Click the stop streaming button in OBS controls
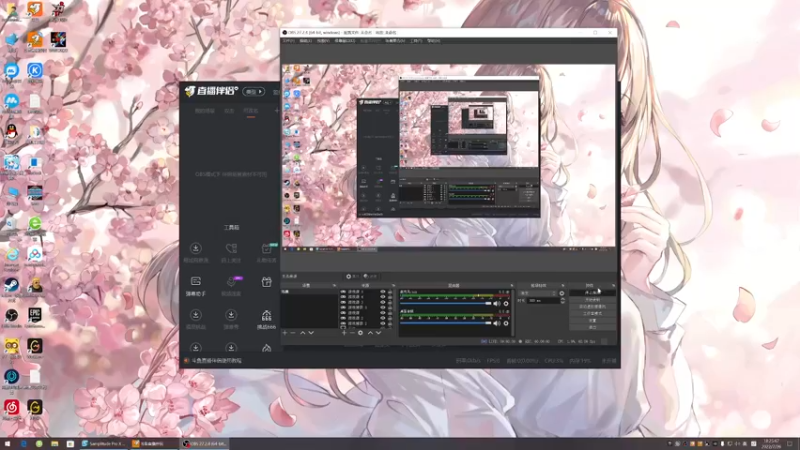800x450 pixels. [x=592, y=293]
